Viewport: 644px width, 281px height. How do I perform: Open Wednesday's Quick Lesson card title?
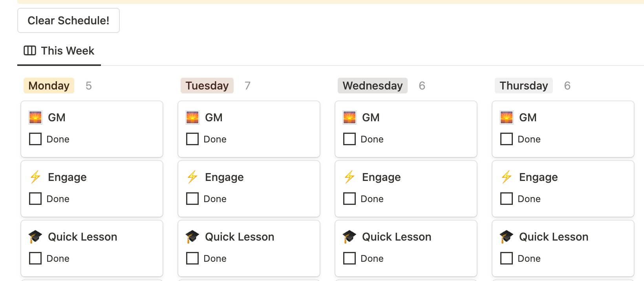coord(397,237)
